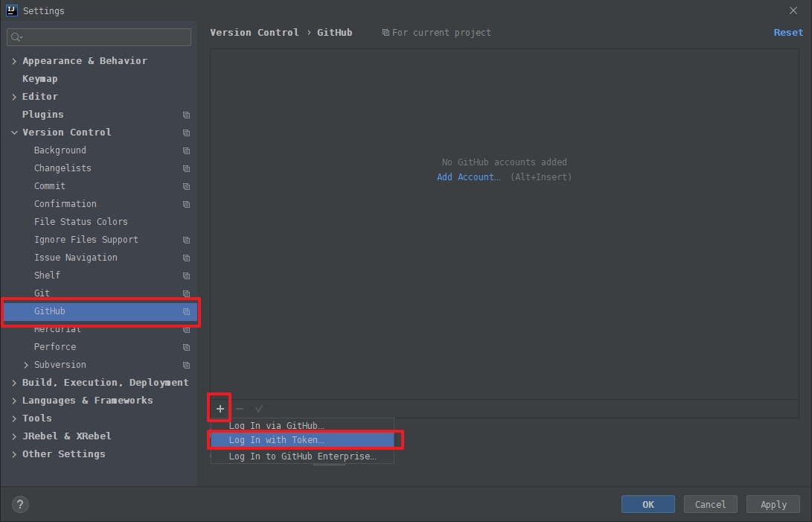Image resolution: width=812 pixels, height=522 pixels.
Task: Click the project-level icon next to Shelf
Action: tap(186, 276)
